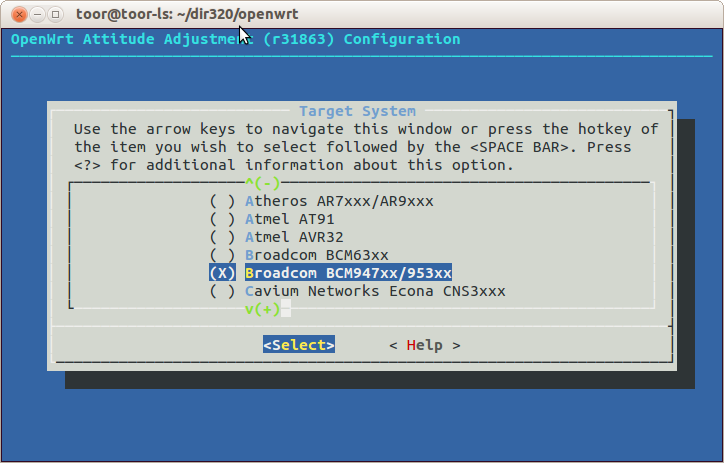The image size is (724, 463).
Task: Minimize the terminal window
Action: tap(37, 14)
